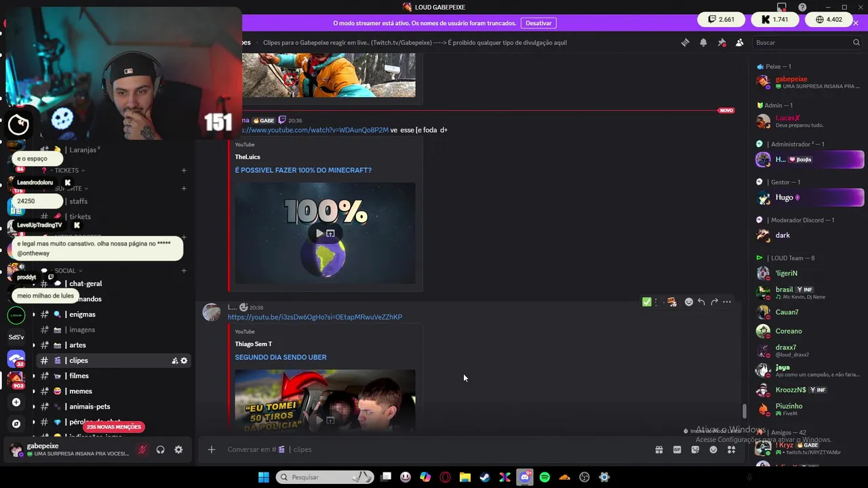Open user settings gear

click(x=178, y=449)
